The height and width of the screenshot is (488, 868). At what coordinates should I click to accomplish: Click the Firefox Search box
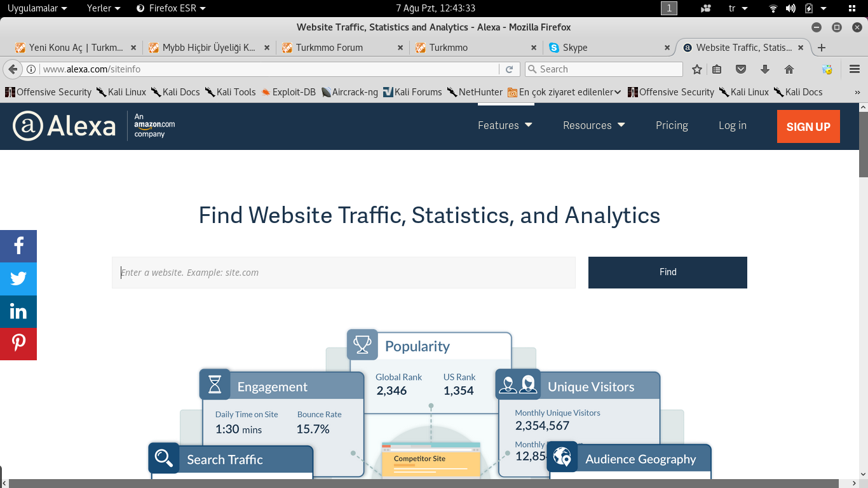[x=604, y=69]
